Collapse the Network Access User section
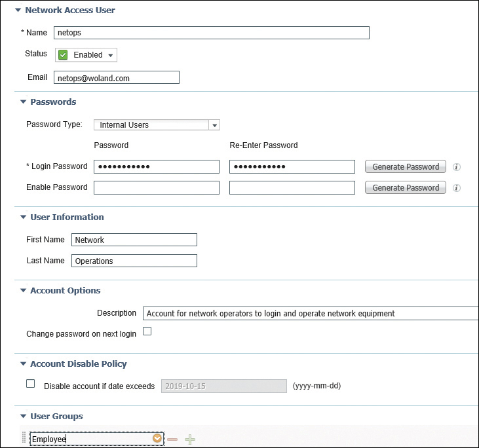 tap(18, 10)
